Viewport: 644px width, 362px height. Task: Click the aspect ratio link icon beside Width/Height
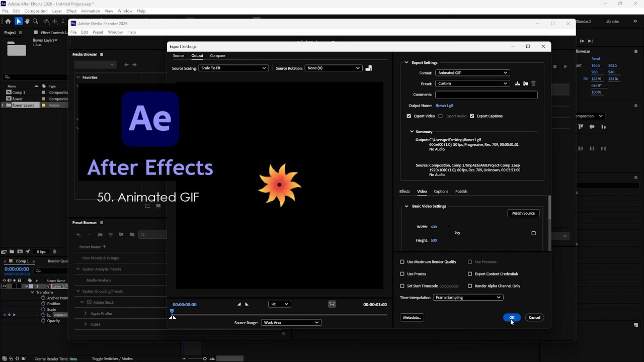[x=457, y=233]
